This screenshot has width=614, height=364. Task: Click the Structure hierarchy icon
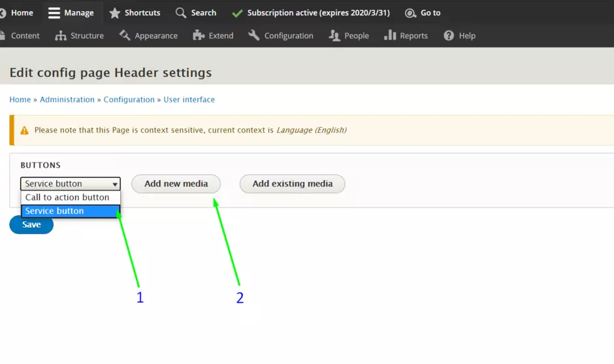pyautogui.click(x=61, y=36)
